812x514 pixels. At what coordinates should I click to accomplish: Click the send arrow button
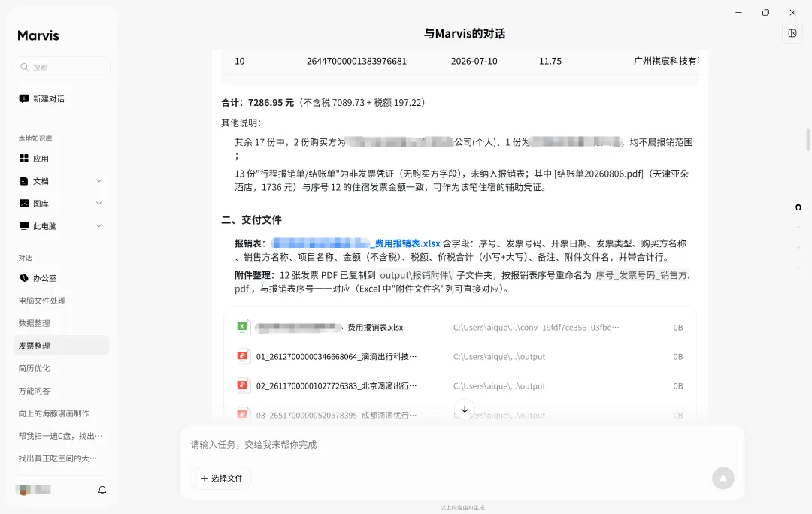pyautogui.click(x=723, y=478)
